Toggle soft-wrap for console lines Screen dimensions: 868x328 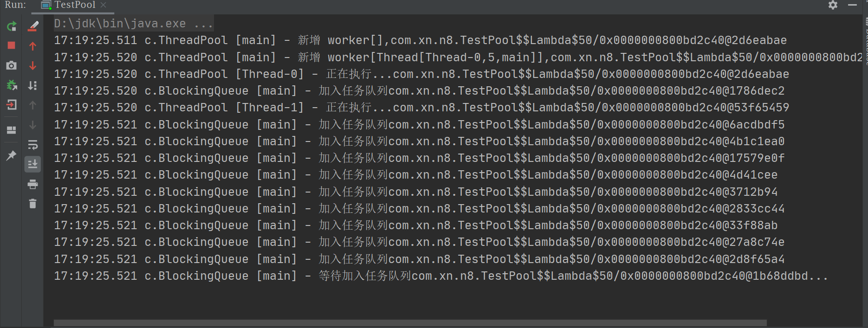(32, 145)
